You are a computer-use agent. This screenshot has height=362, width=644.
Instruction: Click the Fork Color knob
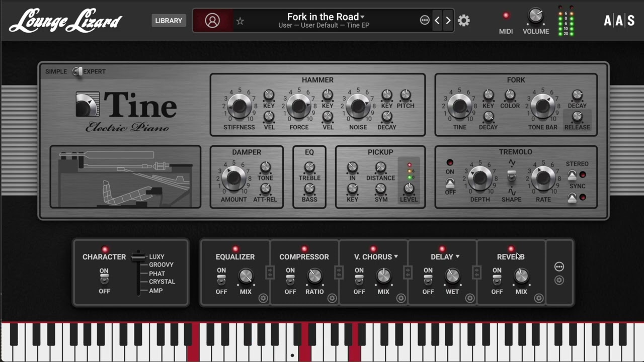(x=510, y=95)
